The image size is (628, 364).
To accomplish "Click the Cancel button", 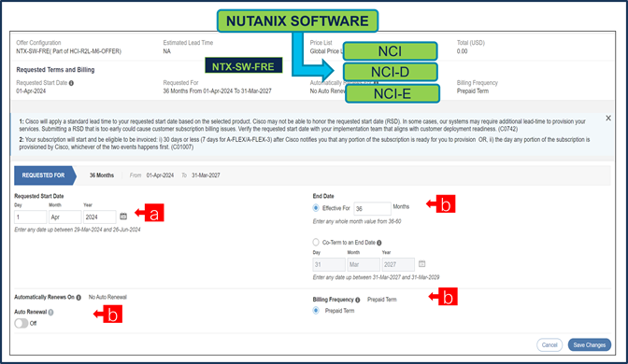I will (549, 344).
